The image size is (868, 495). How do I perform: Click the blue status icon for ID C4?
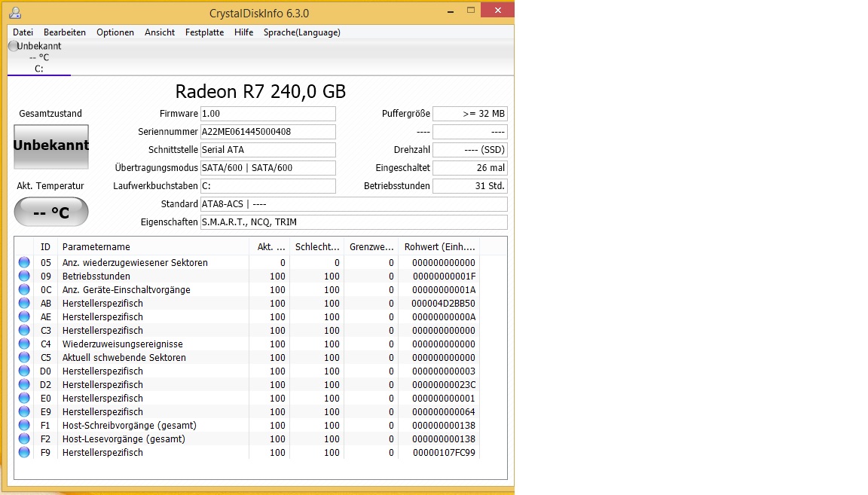tap(24, 344)
